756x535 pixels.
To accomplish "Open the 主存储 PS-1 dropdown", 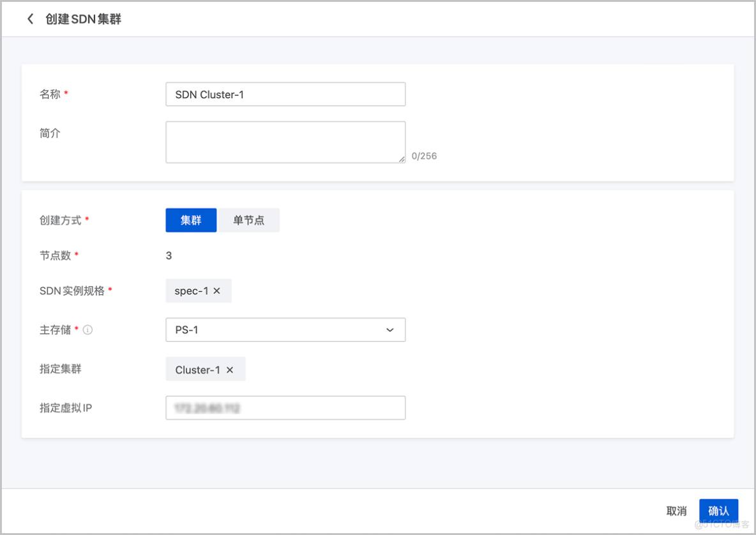I will pos(285,329).
